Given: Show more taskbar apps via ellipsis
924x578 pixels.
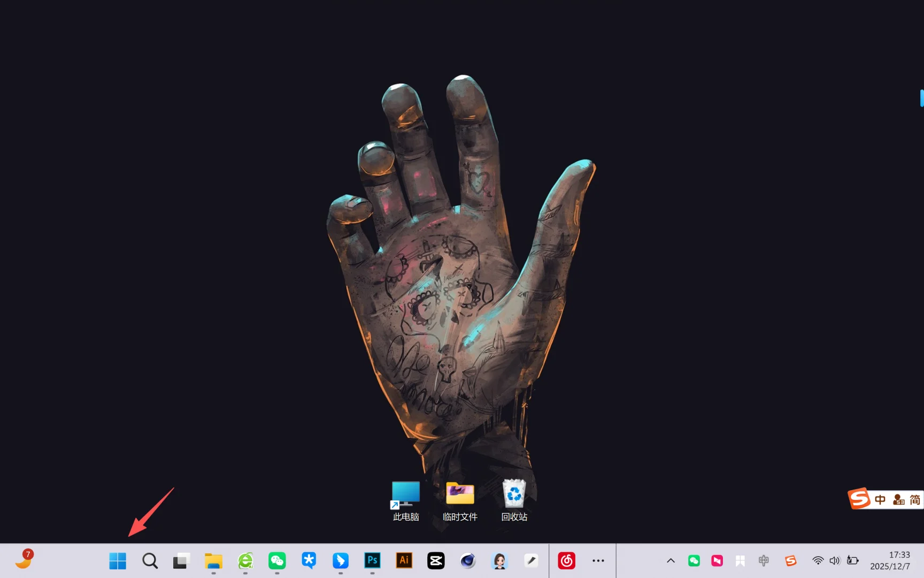Looking at the screenshot, I should 598,561.
